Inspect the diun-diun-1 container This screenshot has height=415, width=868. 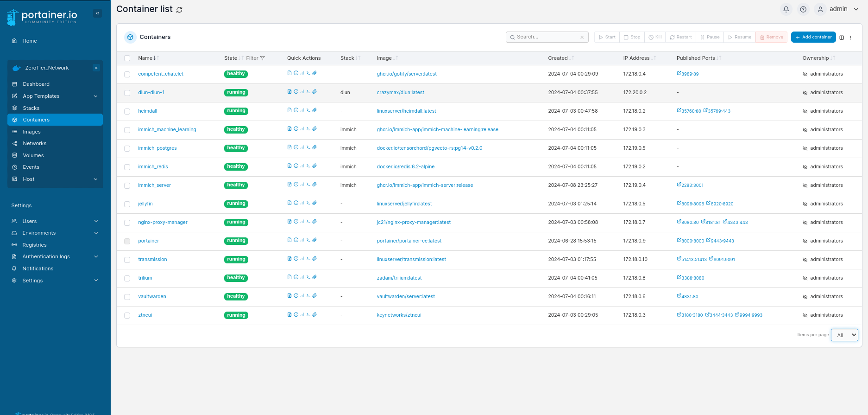pos(296,92)
